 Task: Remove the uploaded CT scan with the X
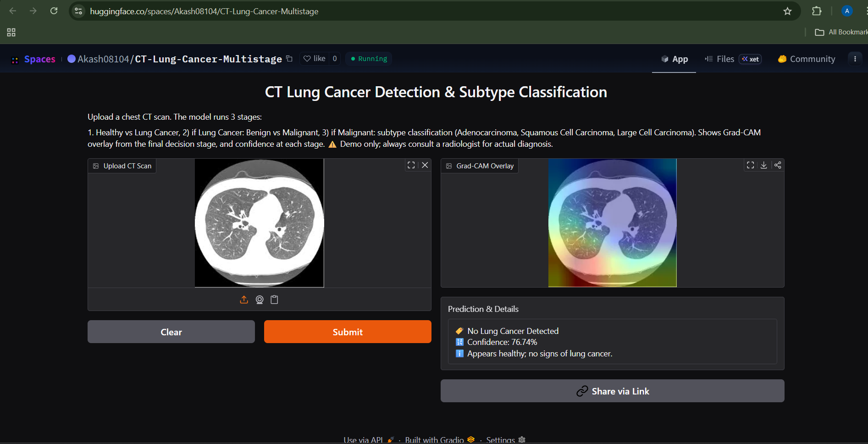tap(425, 165)
